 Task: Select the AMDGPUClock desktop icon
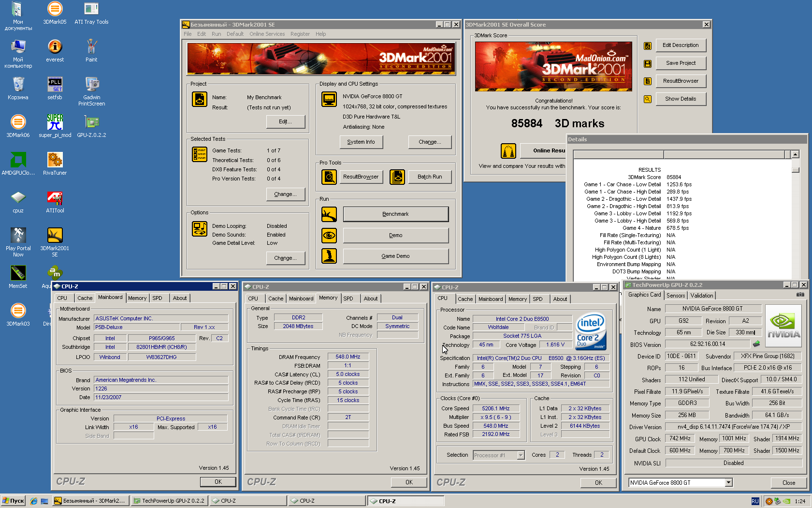(18, 164)
